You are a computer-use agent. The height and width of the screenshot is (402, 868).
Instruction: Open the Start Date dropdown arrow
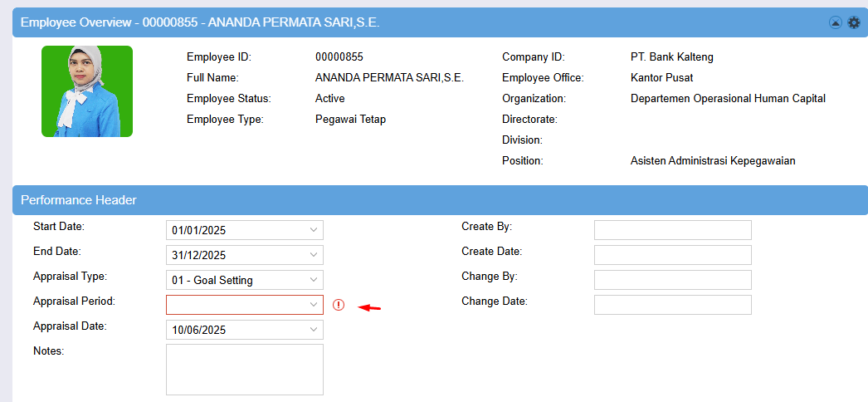pyautogui.click(x=314, y=230)
